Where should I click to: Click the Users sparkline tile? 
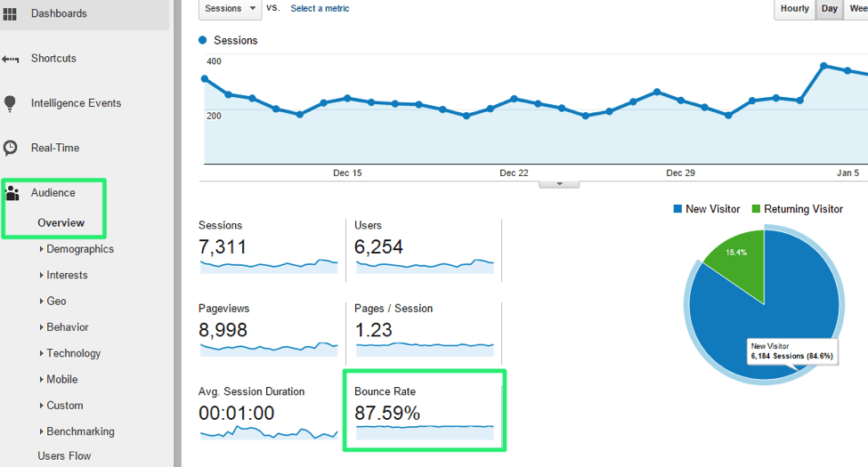(423, 249)
